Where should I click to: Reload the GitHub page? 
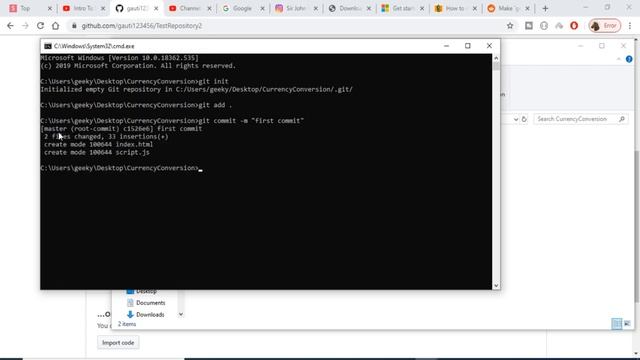(40, 26)
